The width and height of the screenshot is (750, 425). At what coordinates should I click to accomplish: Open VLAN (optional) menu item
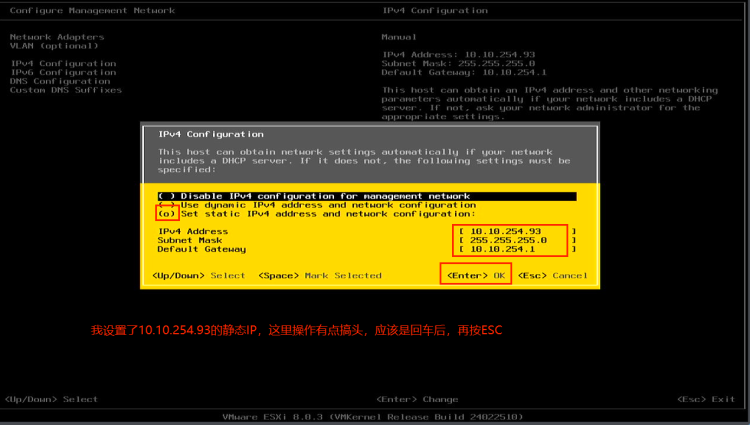[x=54, y=46]
